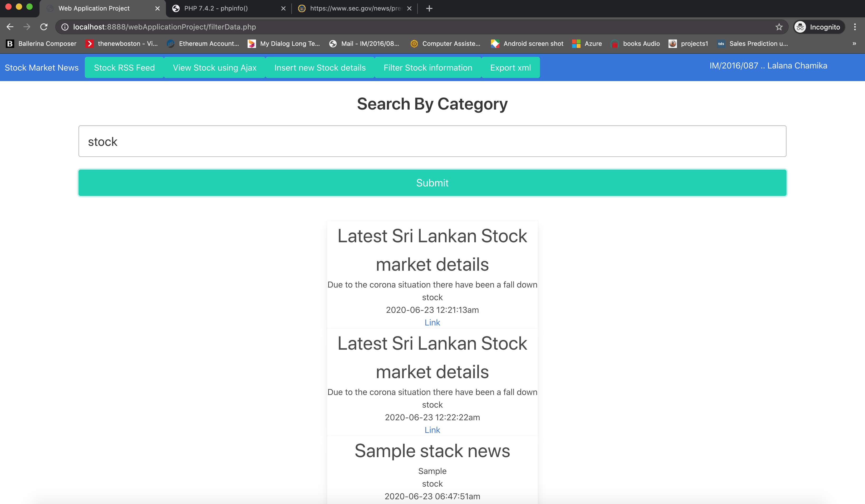Close the Web Application Project tab

coord(157,8)
